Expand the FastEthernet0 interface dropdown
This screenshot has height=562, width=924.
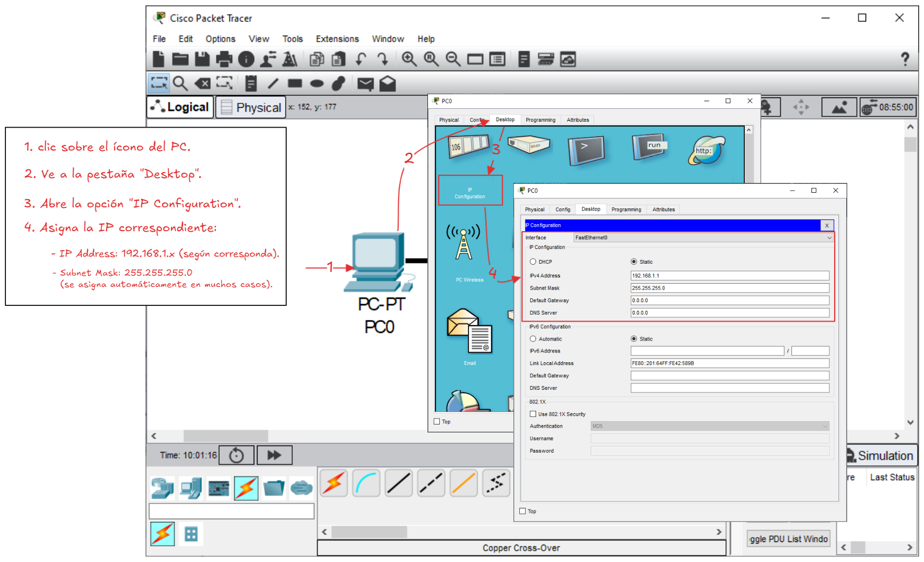703,238
